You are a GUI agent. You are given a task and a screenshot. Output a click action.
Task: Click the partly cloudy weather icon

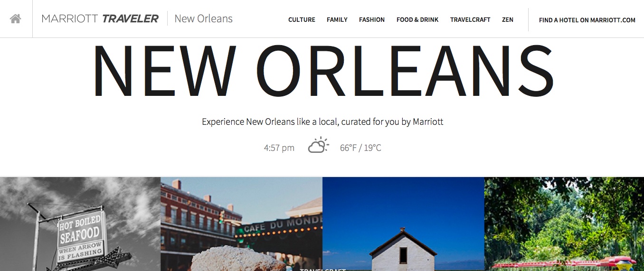tap(318, 145)
